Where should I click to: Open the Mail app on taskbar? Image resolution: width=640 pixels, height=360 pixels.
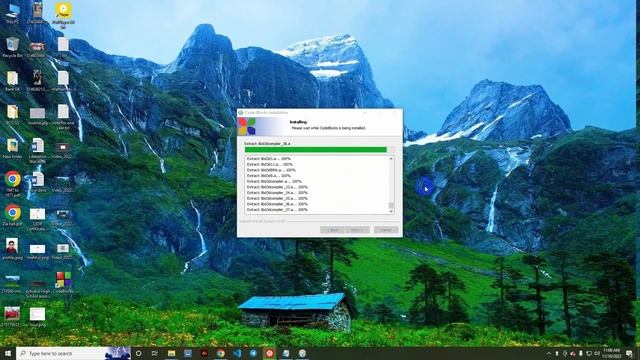point(188,353)
